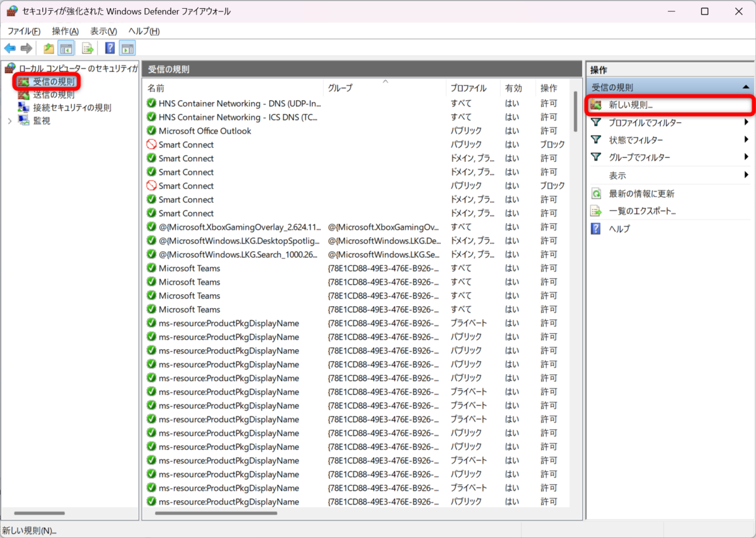Select rule HNS Container Networking - DNS (UDP-In...
756x538 pixels.
(x=240, y=103)
